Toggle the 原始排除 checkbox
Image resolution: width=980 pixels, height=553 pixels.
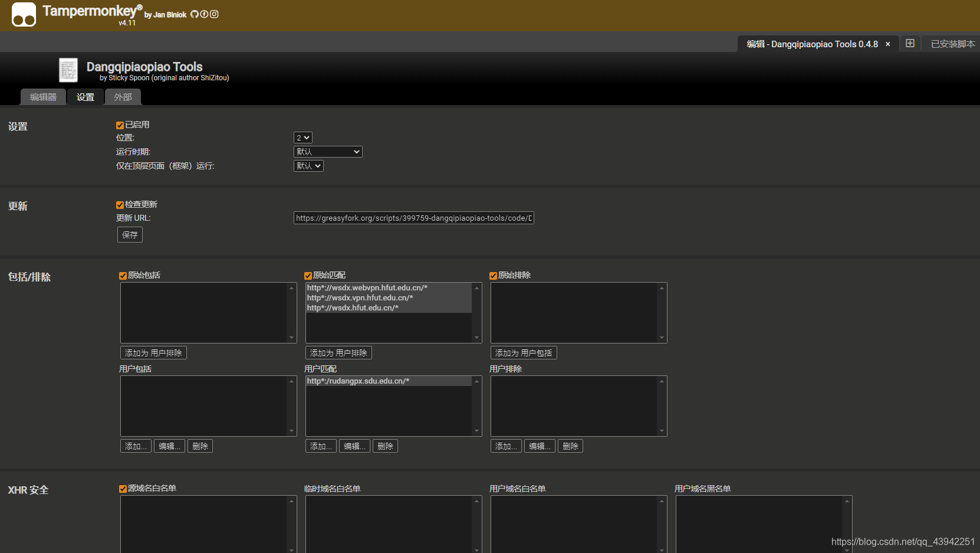pos(493,276)
